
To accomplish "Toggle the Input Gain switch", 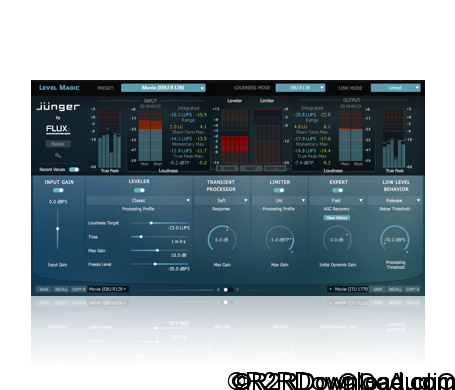I will tap(58, 190).
